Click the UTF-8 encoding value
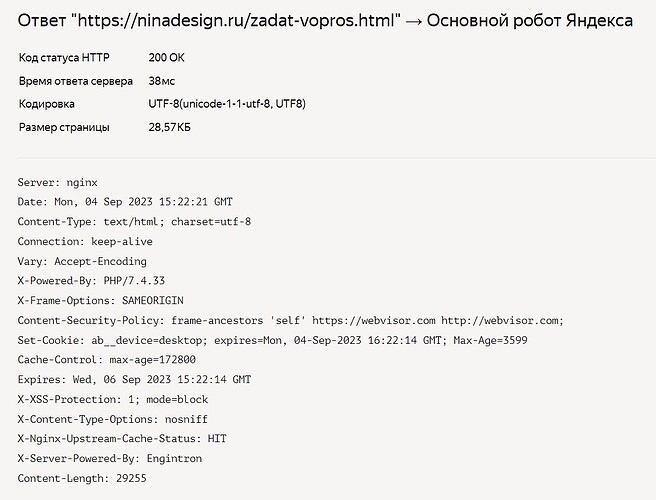 tap(227, 104)
